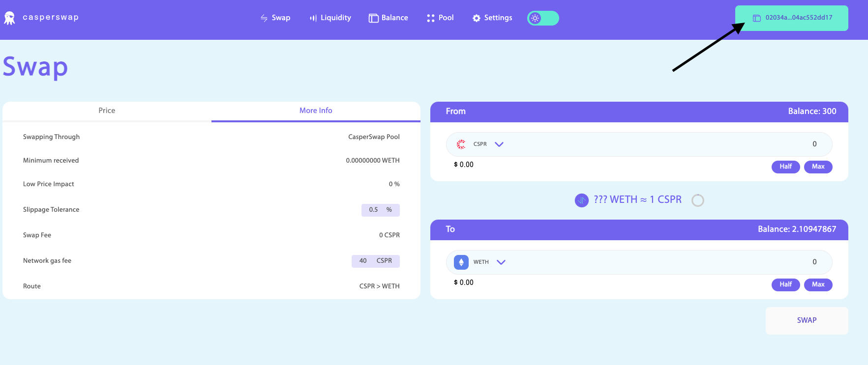Click the "Route" label
The image size is (868, 365).
click(32, 286)
